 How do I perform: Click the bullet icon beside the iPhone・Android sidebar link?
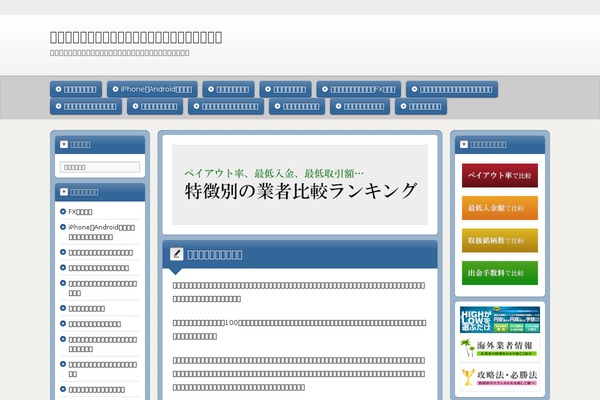click(63, 227)
